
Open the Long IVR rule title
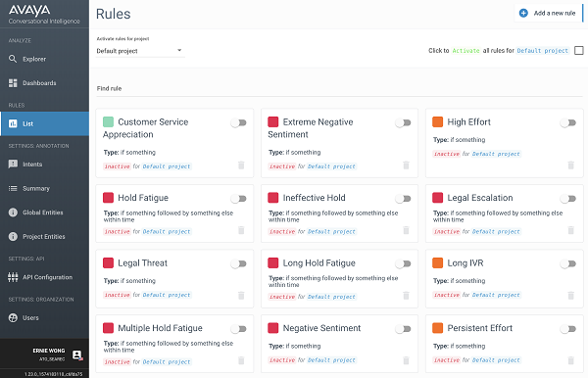[x=465, y=263]
